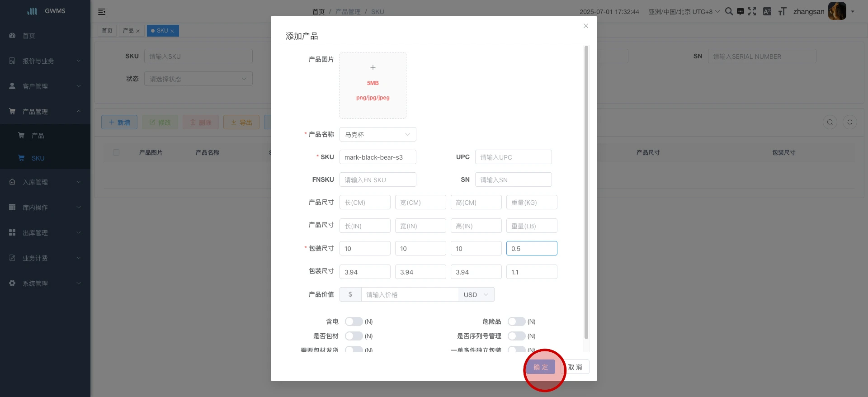
Task: Open the USD currency dropdown
Action: [x=476, y=294]
